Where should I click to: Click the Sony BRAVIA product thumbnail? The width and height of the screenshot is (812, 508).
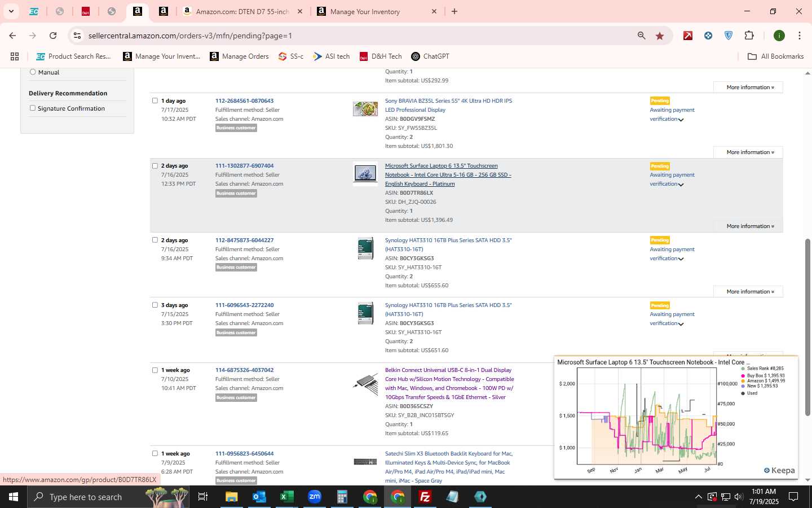click(x=365, y=109)
